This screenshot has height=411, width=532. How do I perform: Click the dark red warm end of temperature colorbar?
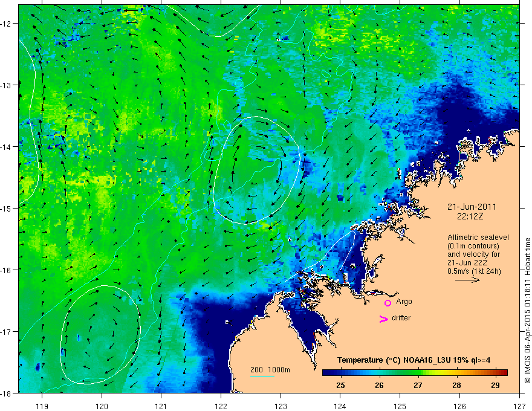(x=503, y=373)
